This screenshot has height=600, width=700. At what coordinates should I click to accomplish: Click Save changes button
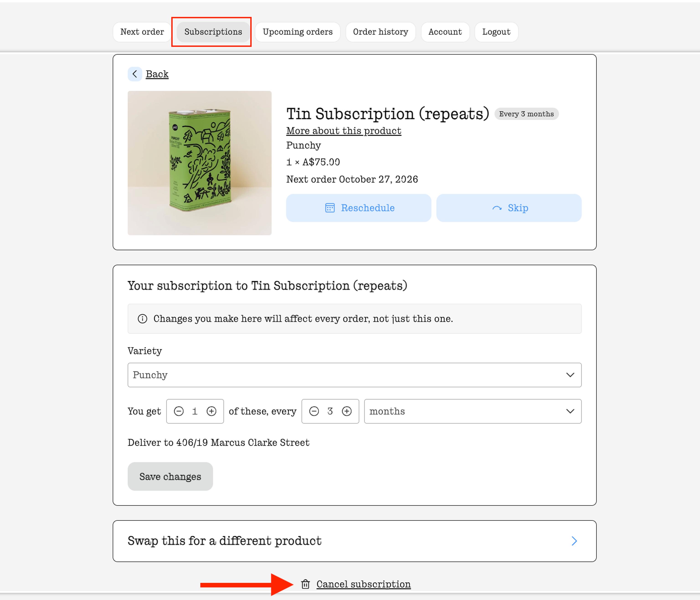click(170, 476)
